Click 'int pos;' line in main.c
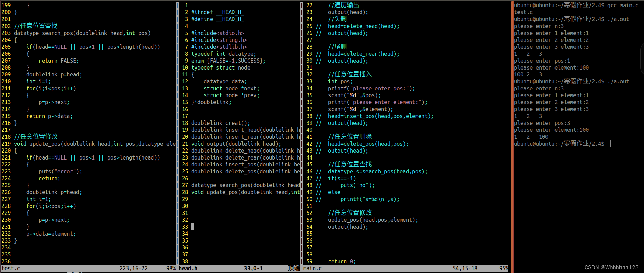 [340, 81]
